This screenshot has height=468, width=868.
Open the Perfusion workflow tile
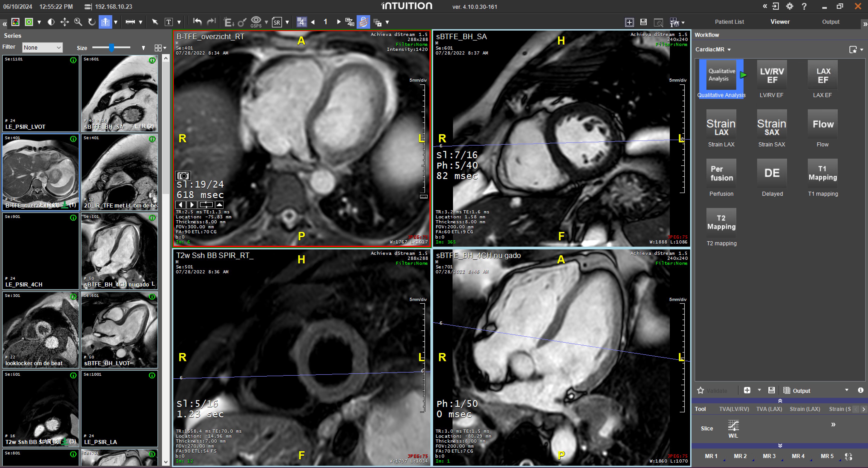coord(721,178)
